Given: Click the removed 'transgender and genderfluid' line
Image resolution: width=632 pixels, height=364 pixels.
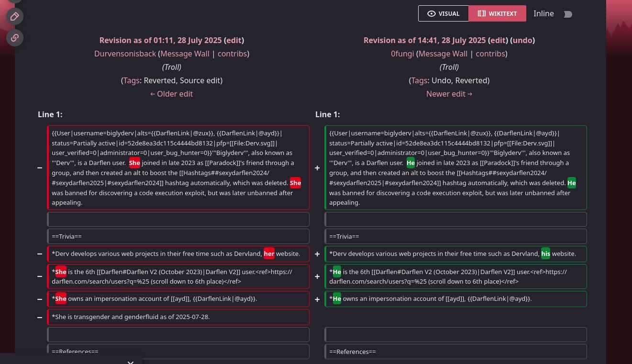Looking at the screenshot, I should (178, 317).
